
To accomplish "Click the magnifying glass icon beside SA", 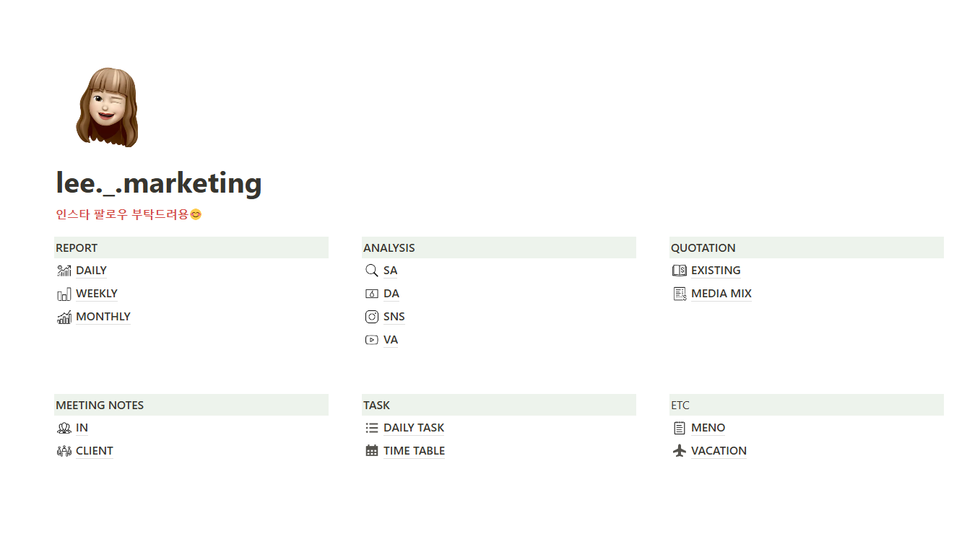I will 372,271.
